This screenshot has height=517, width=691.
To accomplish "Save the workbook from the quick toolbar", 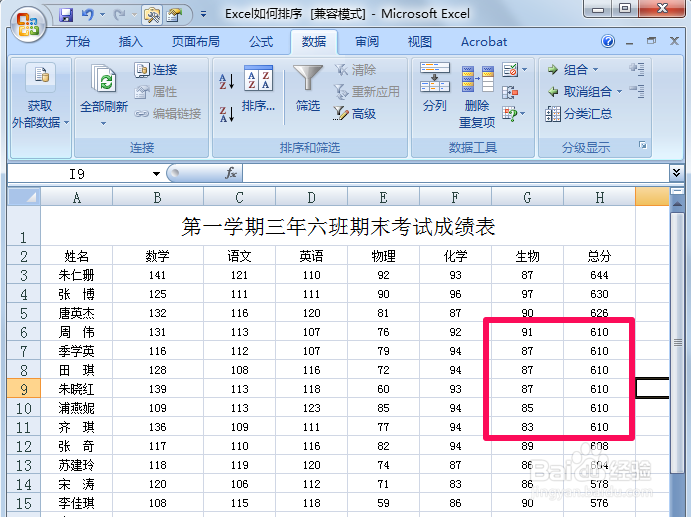I will 66,15.
